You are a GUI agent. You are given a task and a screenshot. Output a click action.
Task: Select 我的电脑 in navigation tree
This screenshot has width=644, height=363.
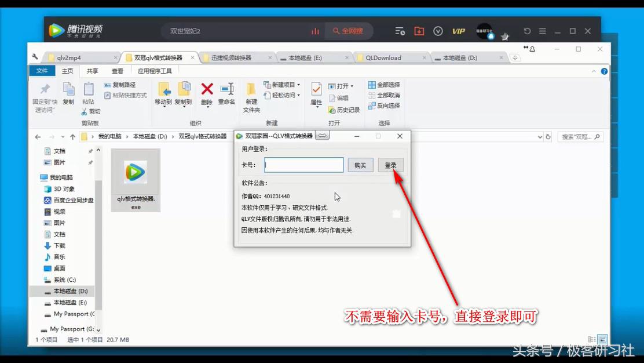point(61,177)
